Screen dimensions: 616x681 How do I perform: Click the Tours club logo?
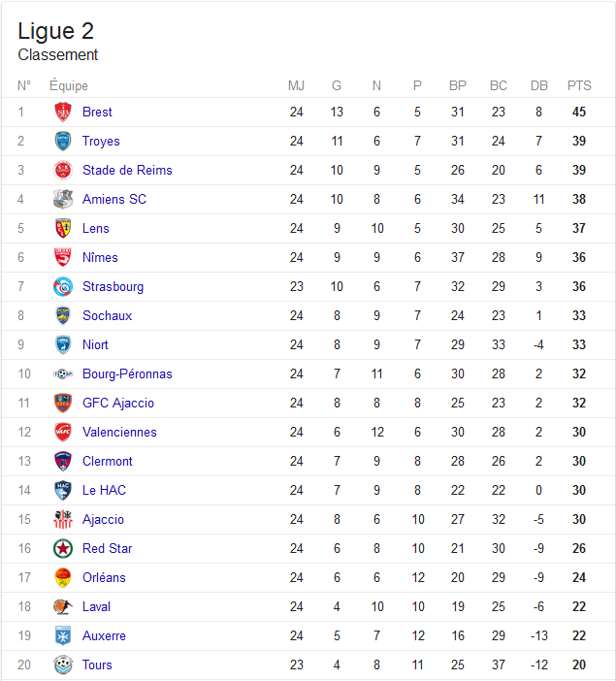click(63, 665)
